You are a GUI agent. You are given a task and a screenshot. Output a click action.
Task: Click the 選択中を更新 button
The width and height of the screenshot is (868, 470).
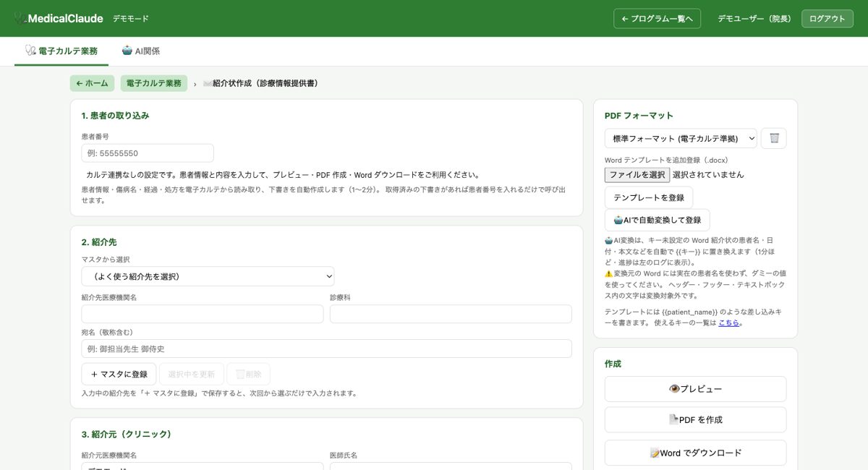click(192, 374)
